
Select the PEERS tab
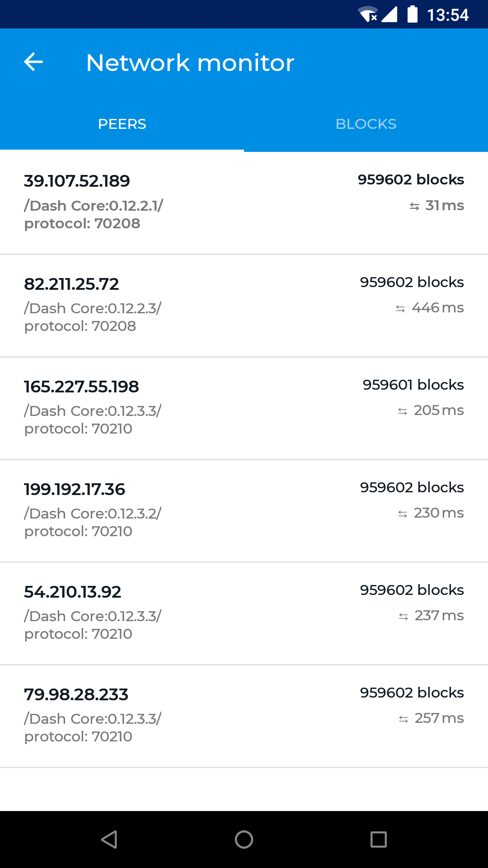click(122, 124)
